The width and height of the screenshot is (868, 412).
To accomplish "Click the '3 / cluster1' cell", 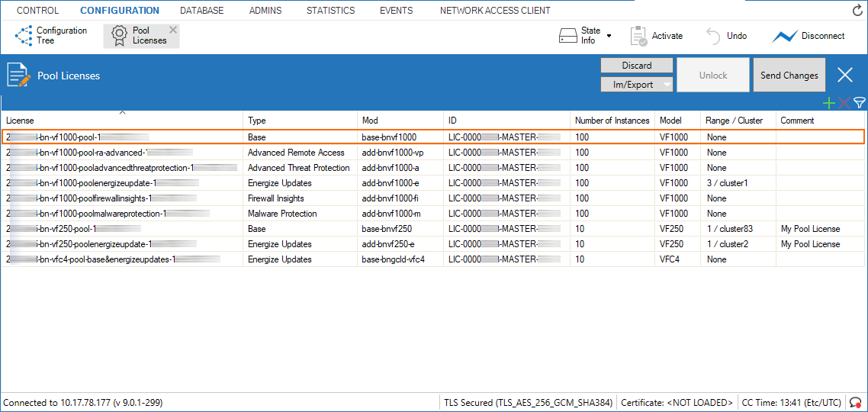I will 738,183.
